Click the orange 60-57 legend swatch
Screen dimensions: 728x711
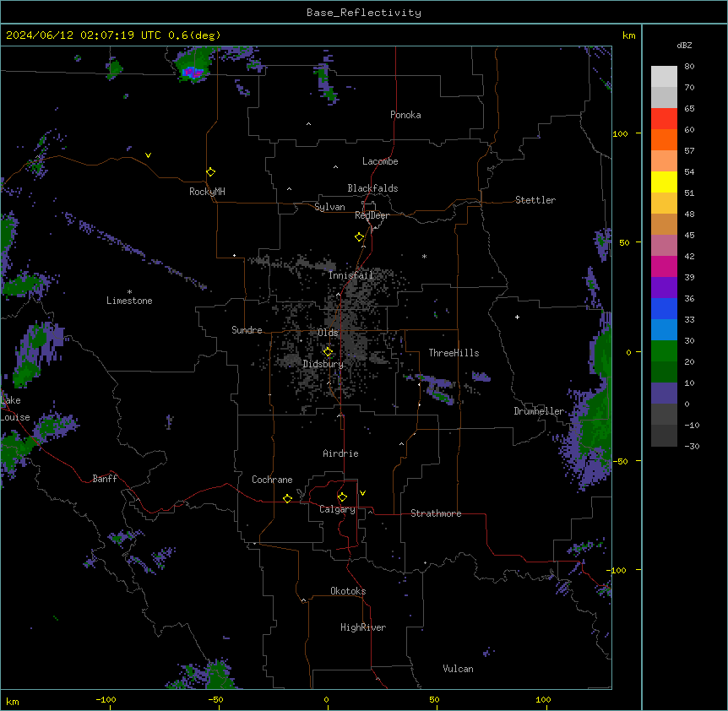tap(664, 139)
